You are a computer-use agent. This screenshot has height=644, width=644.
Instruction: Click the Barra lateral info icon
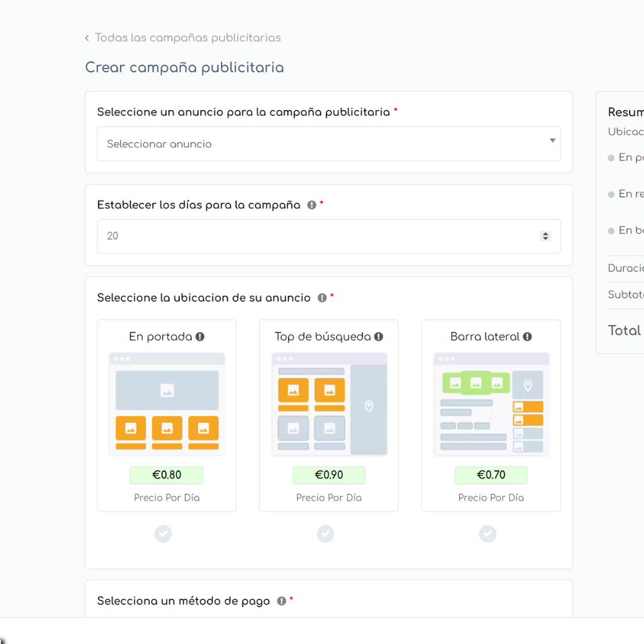pos(528,337)
